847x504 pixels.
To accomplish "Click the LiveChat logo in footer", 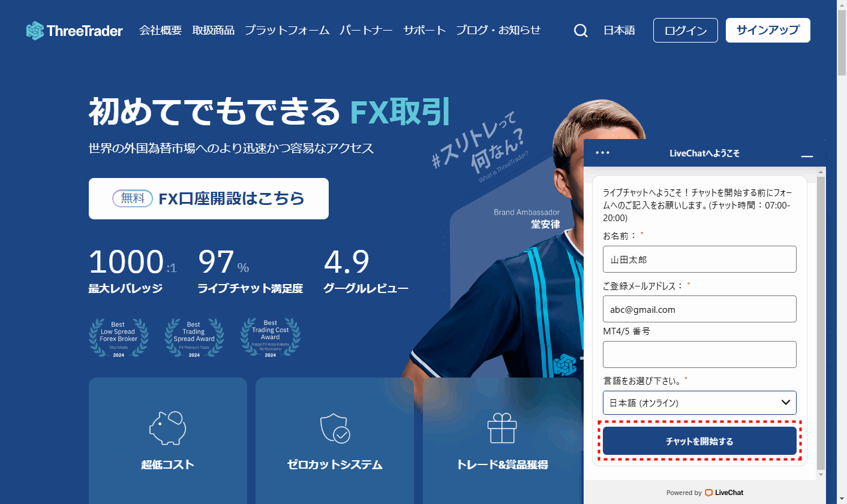I will click(724, 493).
